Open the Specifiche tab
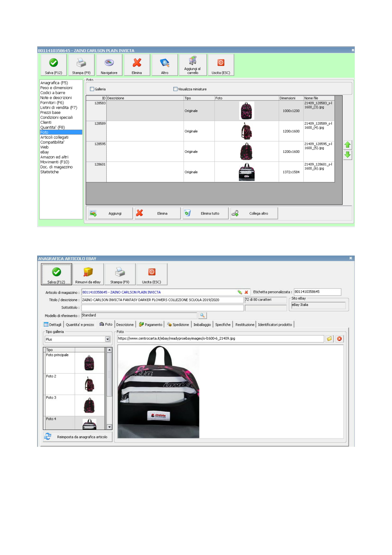Image resolution: width=392 pixels, height=555 pixels. tap(223, 324)
